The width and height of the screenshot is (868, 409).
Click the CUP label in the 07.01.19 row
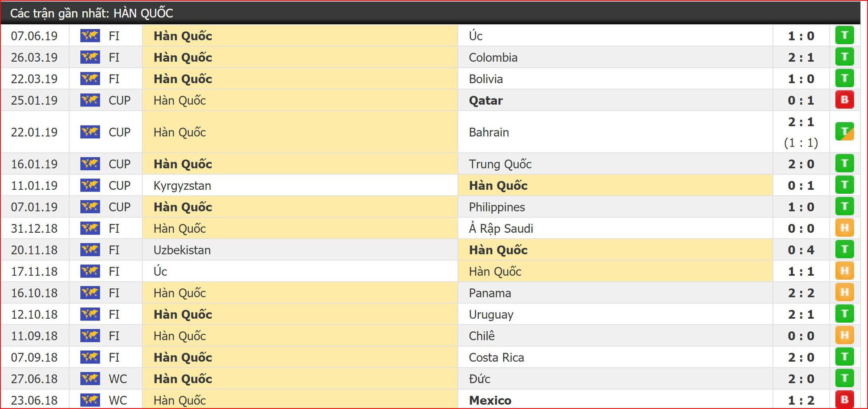click(x=119, y=207)
